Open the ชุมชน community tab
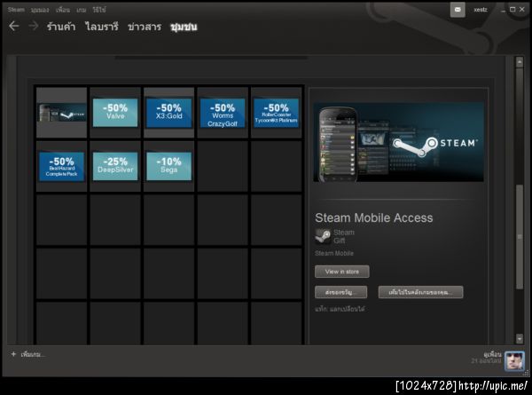Image resolution: width=532 pixels, height=395 pixels. click(x=184, y=27)
